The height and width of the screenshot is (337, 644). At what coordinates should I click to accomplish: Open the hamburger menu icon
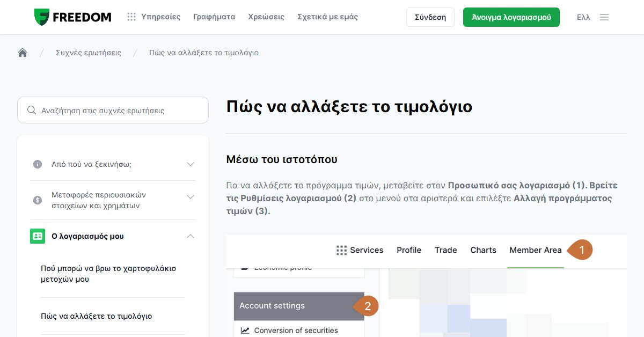(x=604, y=17)
